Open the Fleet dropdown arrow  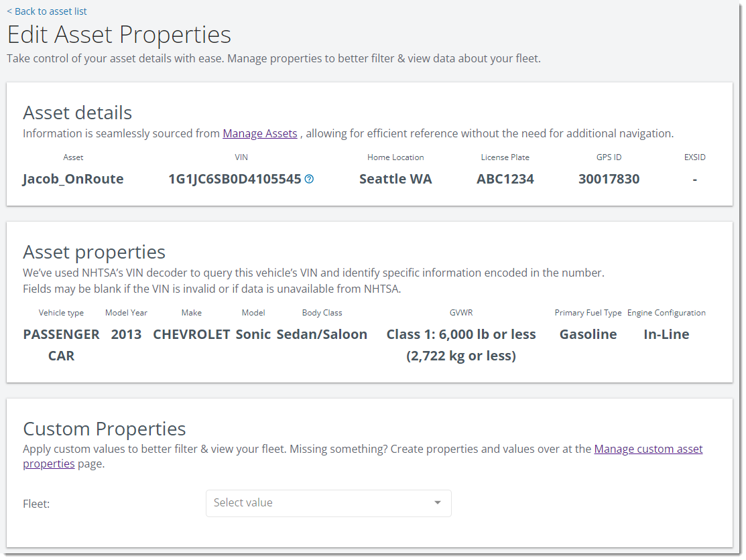click(437, 503)
